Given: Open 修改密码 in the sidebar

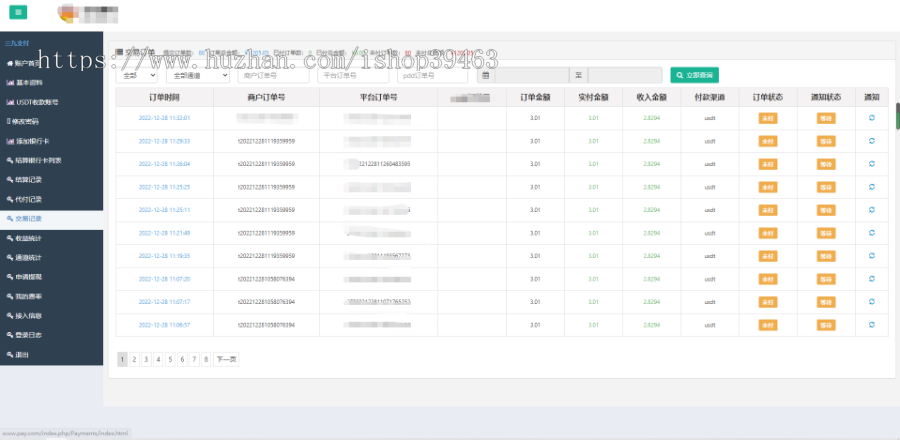Looking at the screenshot, I should [x=52, y=121].
